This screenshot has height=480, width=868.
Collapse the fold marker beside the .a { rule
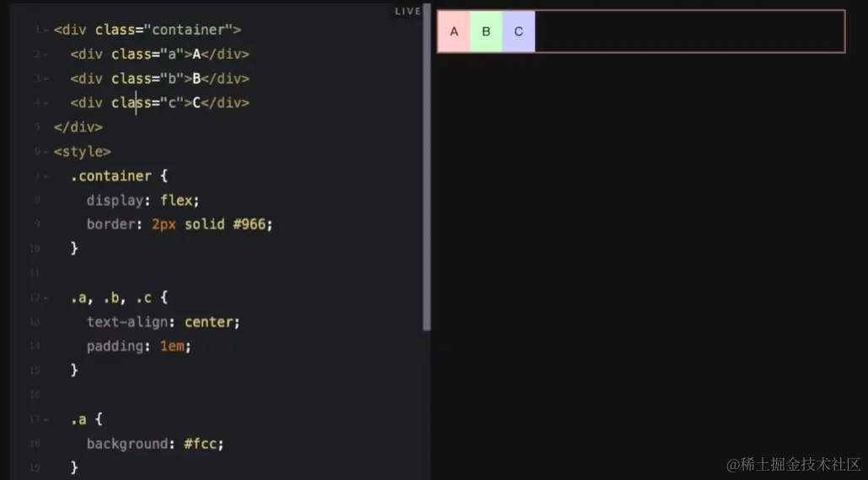46,419
